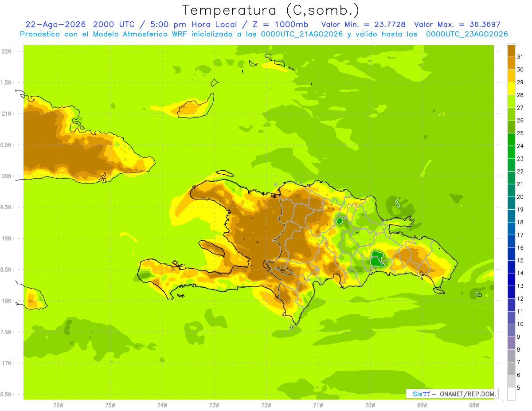
Task: Click the 75W longitude axis label
Action: point(110,405)
